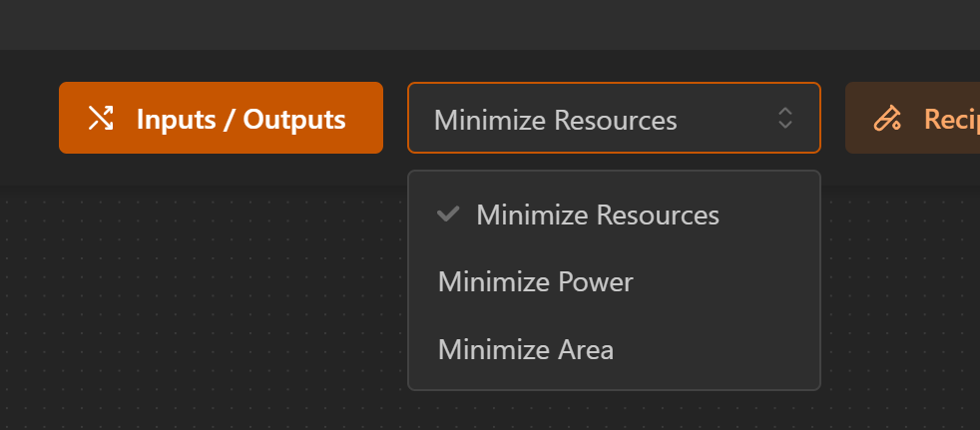
Task: Click the dotted canvas left of the dropdown list
Action: pyautogui.click(x=200, y=299)
